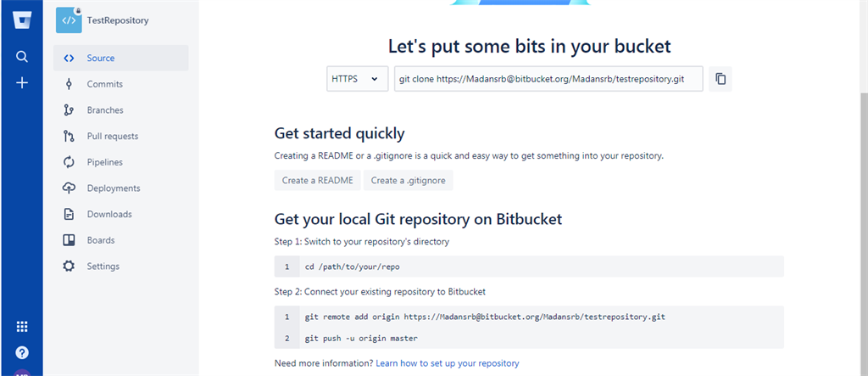Click the Create a .gitignore button
The image size is (868, 376).
point(408,180)
